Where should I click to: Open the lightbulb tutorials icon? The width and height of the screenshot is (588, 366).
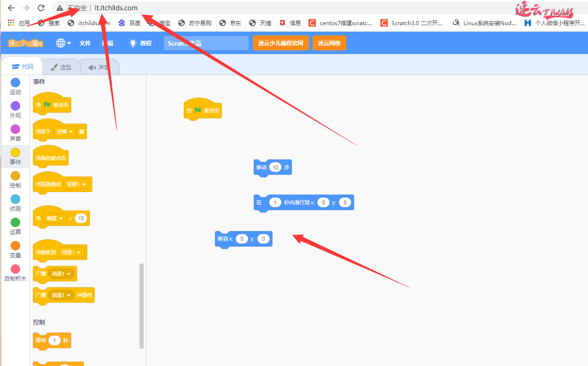[x=133, y=43]
